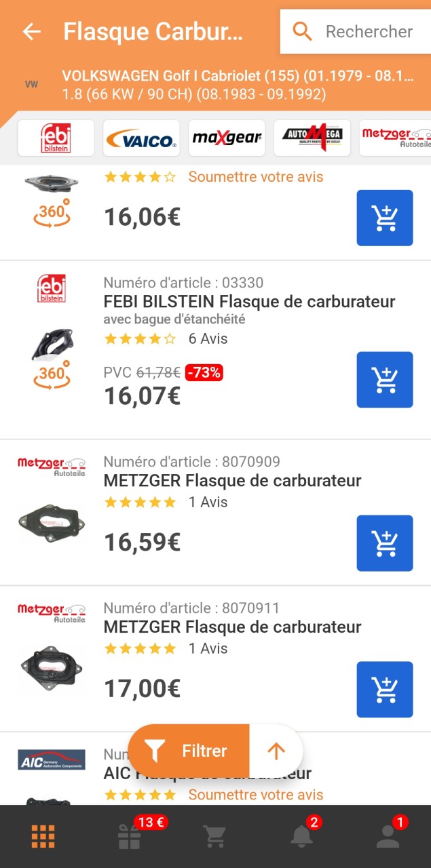The width and height of the screenshot is (431, 868).
Task: Open the gift bonus with 13 € badge
Action: (129, 837)
